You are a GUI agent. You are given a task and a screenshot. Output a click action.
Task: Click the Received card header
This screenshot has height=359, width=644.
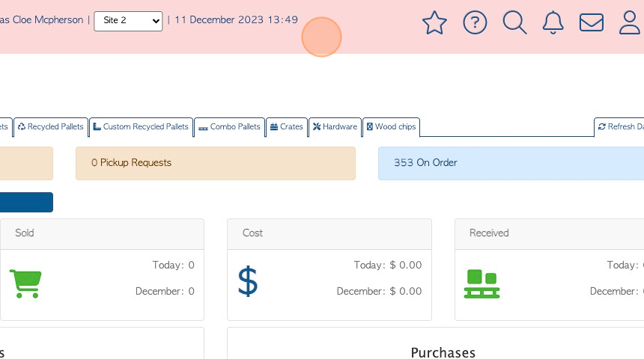pyautogui.click(x=549, y=234)
